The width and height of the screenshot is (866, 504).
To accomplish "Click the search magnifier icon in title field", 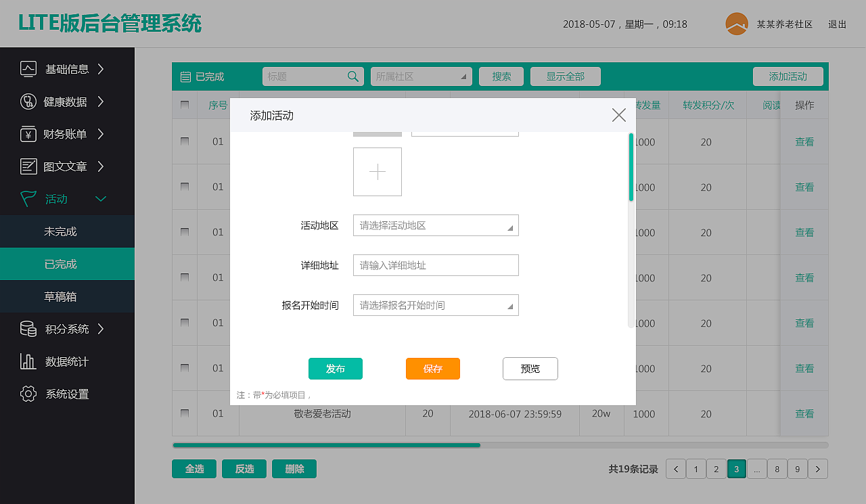I will [352, 76].
